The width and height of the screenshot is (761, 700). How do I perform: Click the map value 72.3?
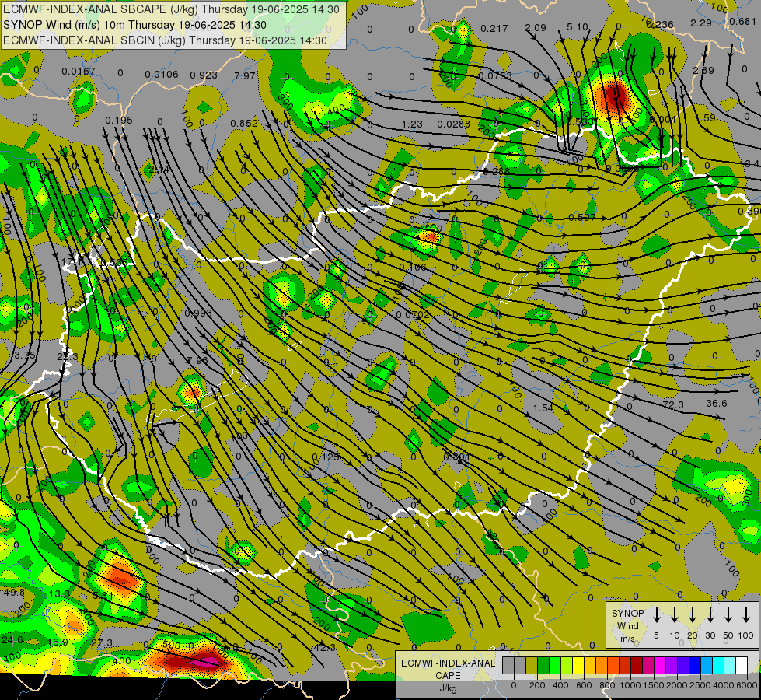click(x=673, y=404)
